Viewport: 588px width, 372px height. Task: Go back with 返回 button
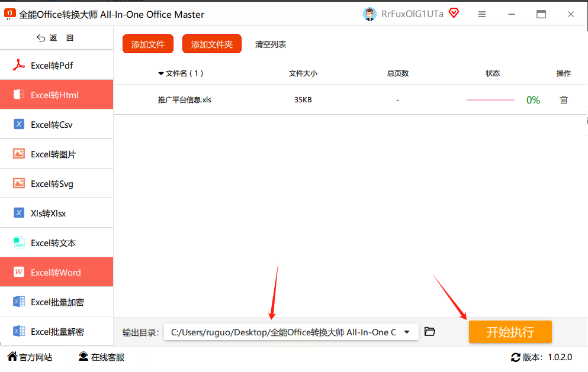point(55,38)
